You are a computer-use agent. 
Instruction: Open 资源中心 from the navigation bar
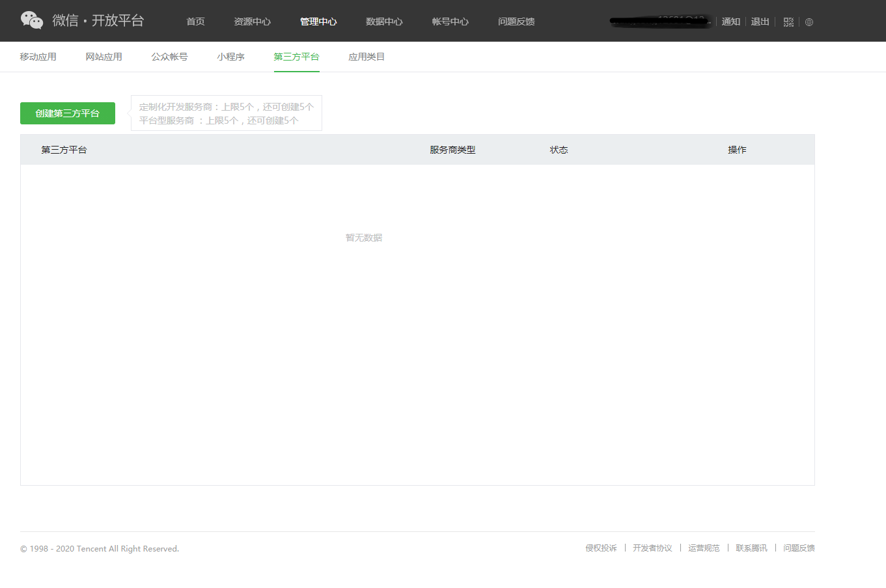tap(252, 21)
